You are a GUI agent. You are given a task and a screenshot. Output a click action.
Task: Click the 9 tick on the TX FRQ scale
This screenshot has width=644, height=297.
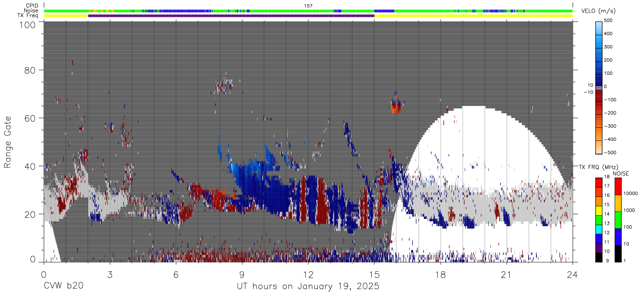(608, 260)
